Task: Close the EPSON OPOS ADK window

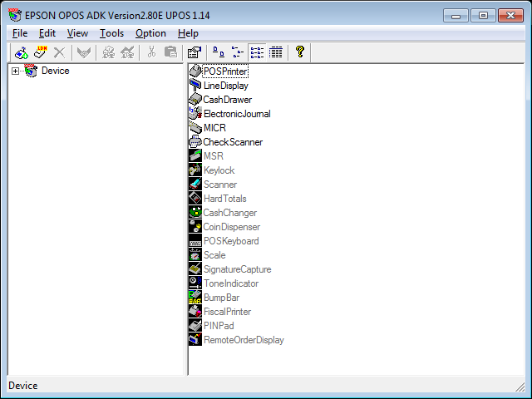Action: coord(510,16)
